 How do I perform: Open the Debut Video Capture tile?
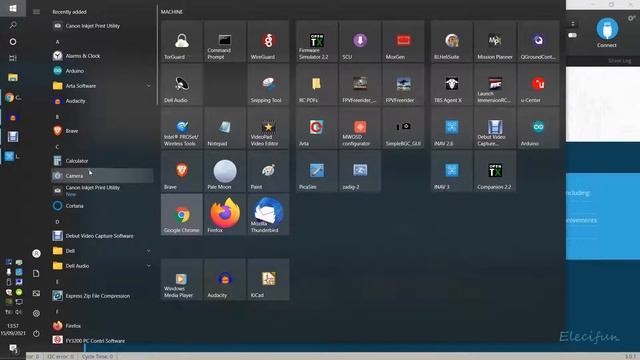[x=495, y=128]
